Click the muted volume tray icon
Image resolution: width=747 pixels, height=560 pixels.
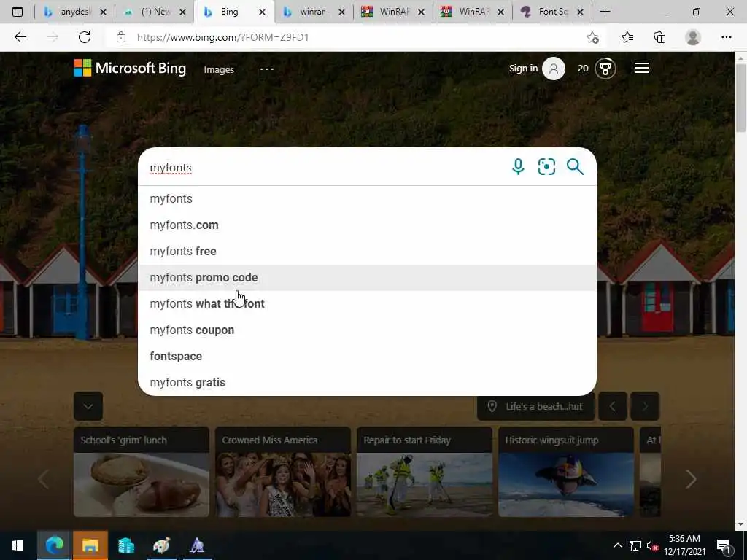tap(651, 545)
